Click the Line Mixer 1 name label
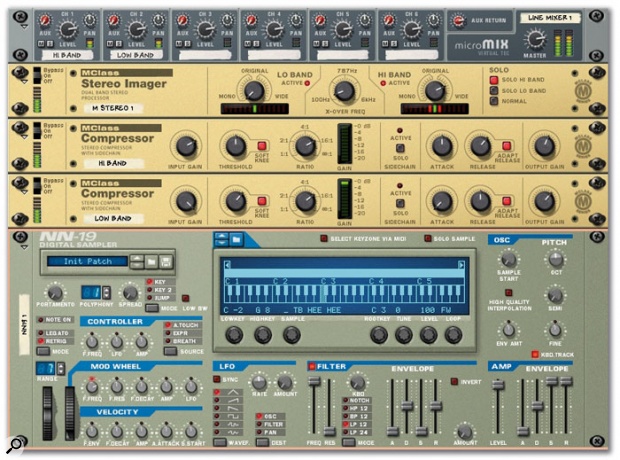Viewport: 620px width, 460px height. tap(550, 18)
